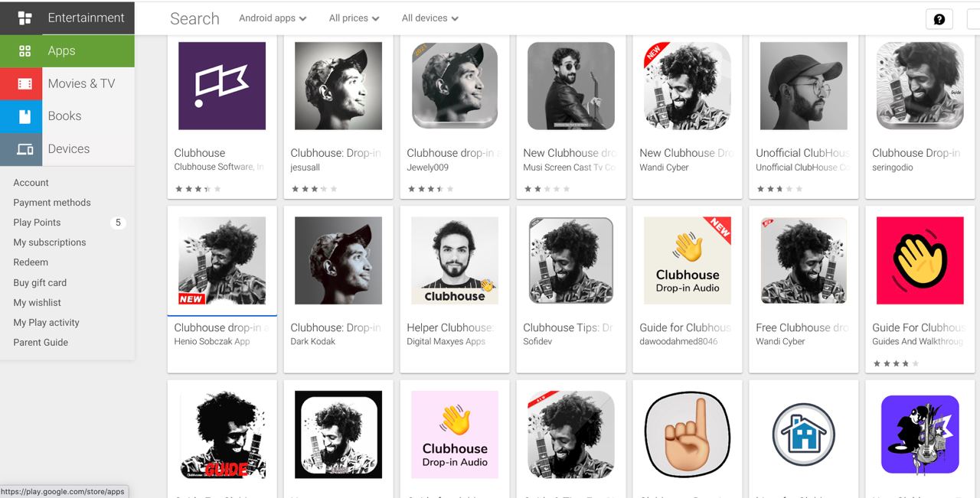980x498 pixels.
Task: Open the red Guide For Clubhouse waving-hand icon
Action: [x=920, y=260]
